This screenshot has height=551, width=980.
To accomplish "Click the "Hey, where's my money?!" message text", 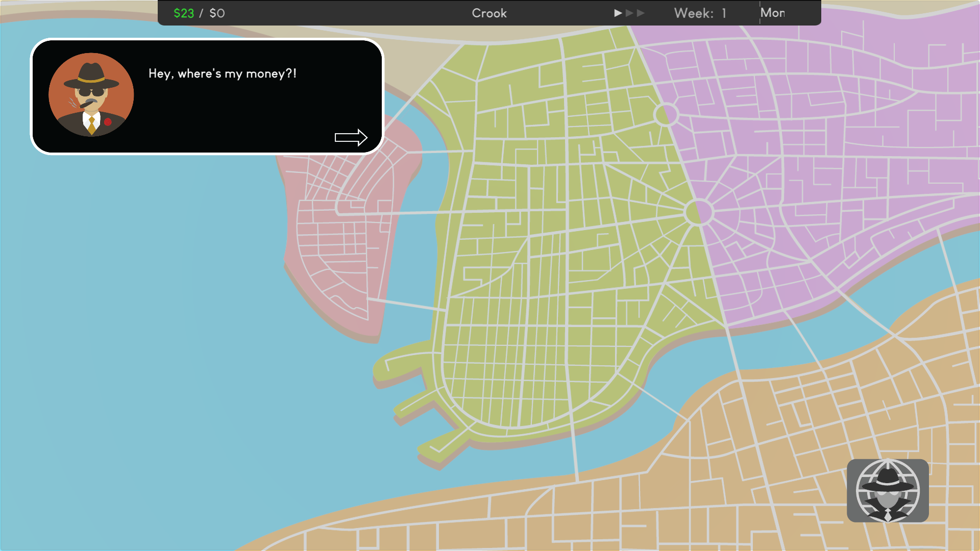I will (x=223, y=73).
